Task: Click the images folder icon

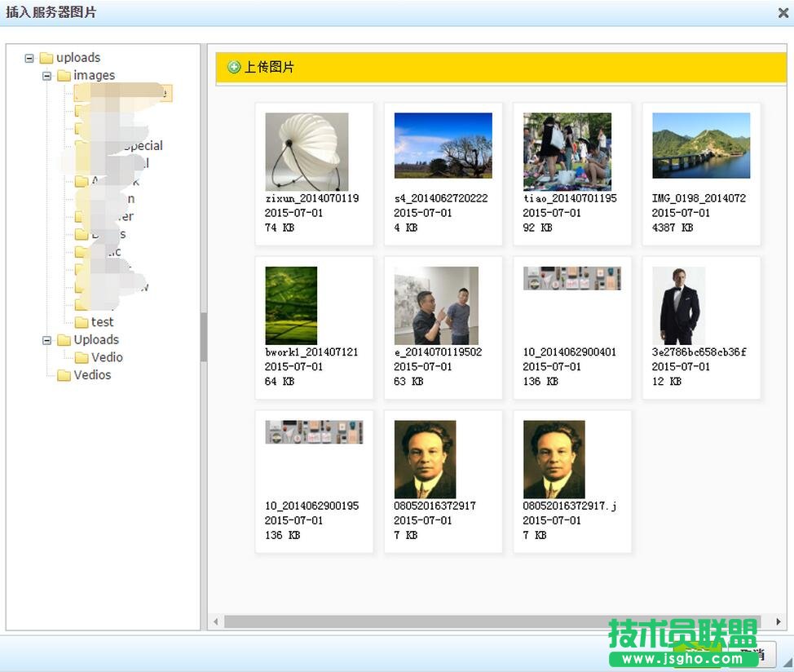Action: click(64, 76)
